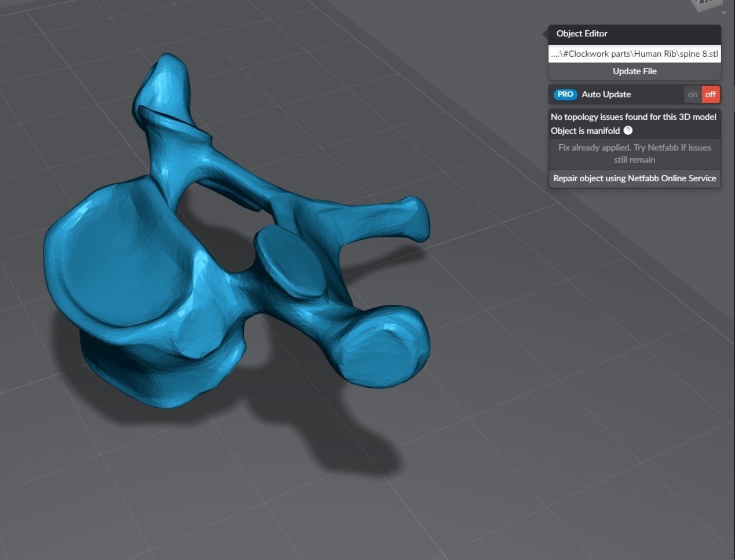Click the Update File button
This screenshot has width=735, height=560.
pyautogui.click(x=634, y=71)
